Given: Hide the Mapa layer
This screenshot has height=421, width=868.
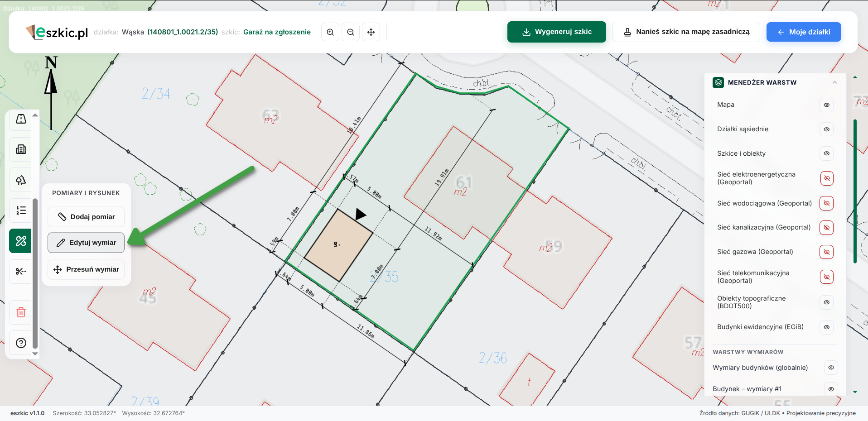Looking at the screenshot, I should coord(826,105).
